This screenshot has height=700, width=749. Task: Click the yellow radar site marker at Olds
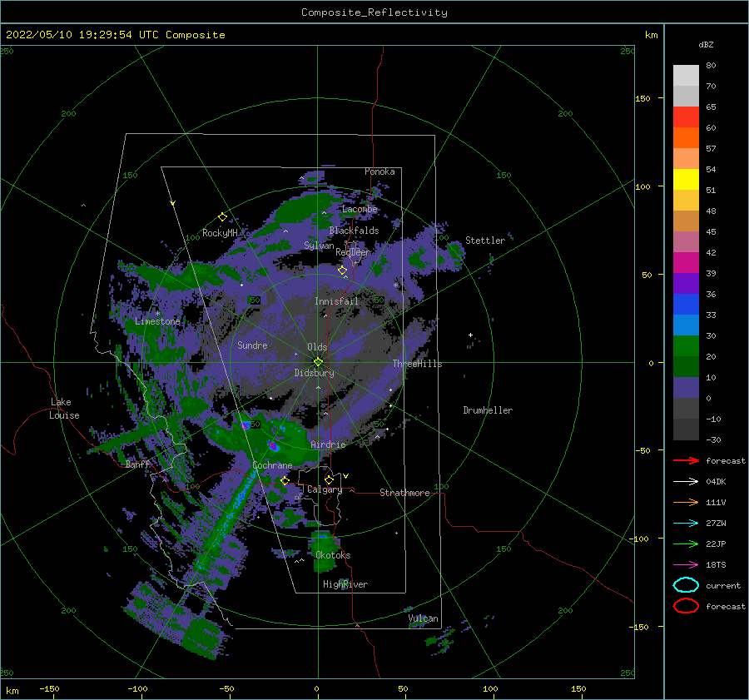(318, 362)
